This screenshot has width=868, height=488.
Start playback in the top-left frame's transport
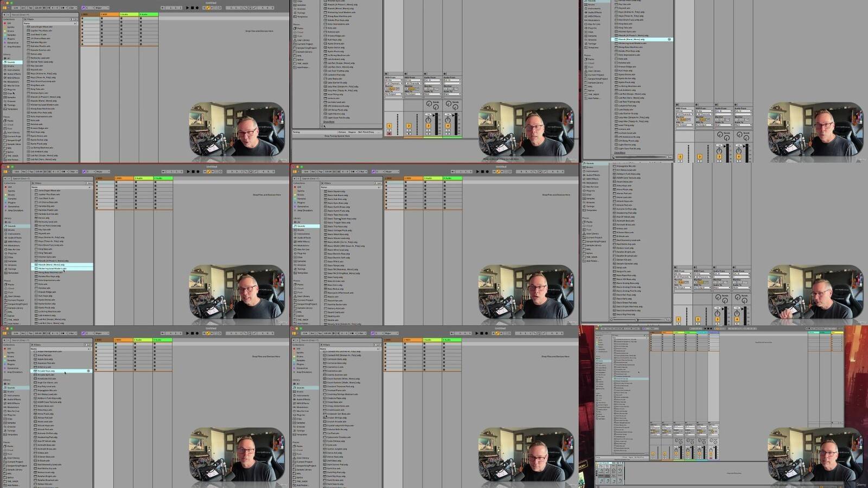[x=187, y=8]
